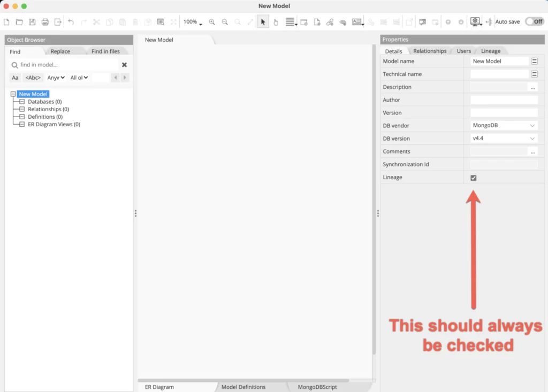The width and height of the screenshot is (548, 392).
Task: Select the Find tab in Object Browser
Action: [x=15, y=52]
